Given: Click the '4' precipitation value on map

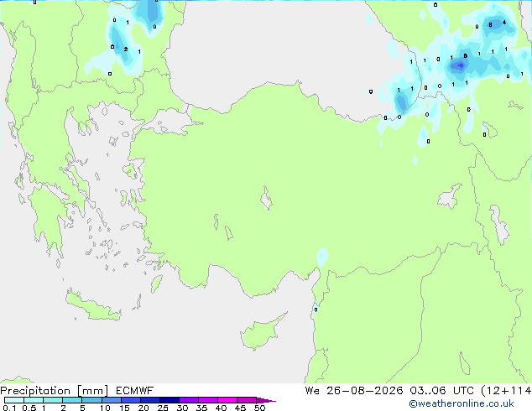Looking at the screenshot, I should [504, 23].
